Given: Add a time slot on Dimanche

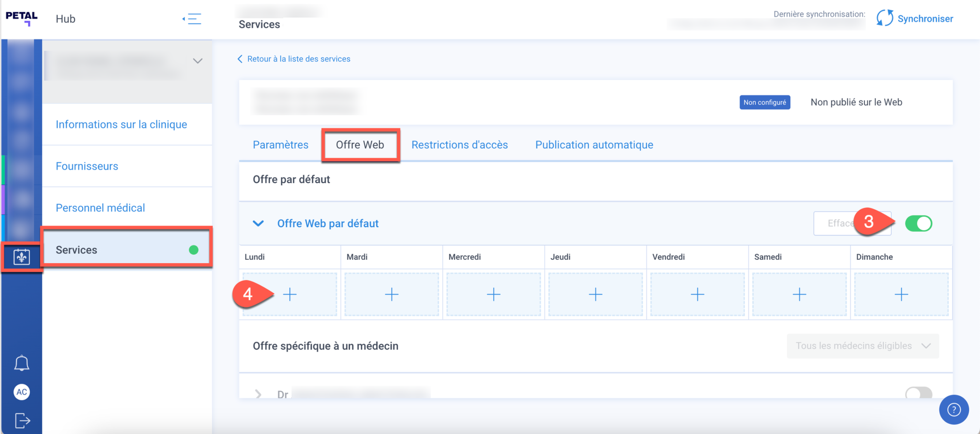Looking at the screenshot, I should (x=901, y=294).
